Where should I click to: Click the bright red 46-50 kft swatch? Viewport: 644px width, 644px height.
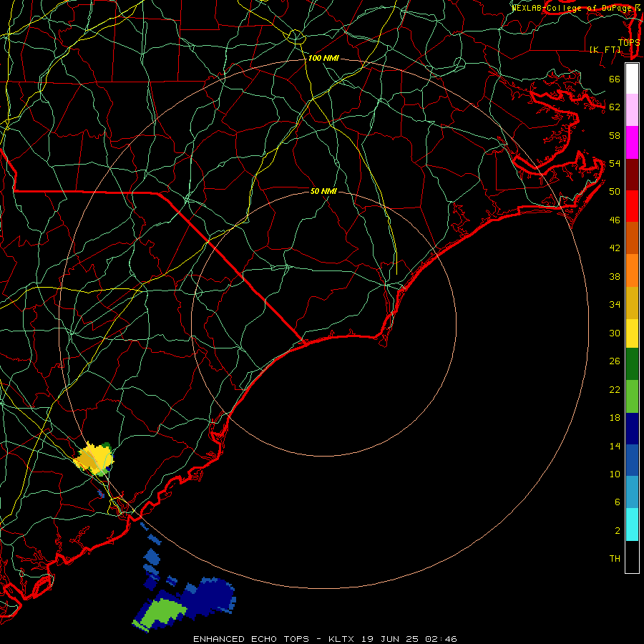[x=632, y=206]
